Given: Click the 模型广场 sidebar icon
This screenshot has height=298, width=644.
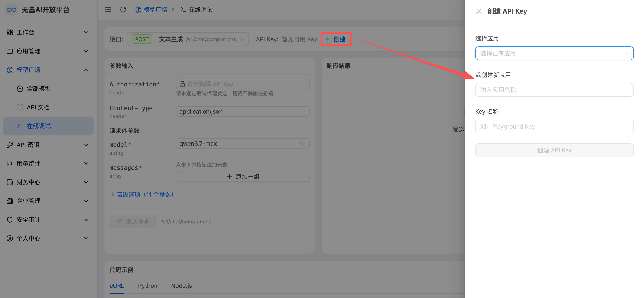Looking at the screenshot, I should [x=10, y=70].
